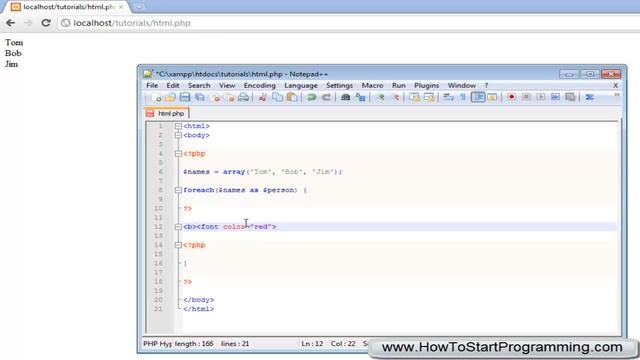Collapse the <b><font> fold on line 12

[x=178, y=227]
